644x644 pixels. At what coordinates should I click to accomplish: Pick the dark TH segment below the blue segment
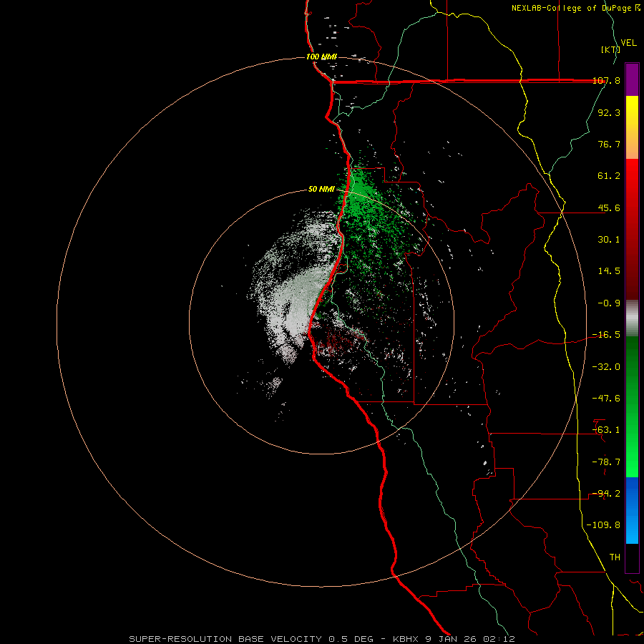pos(632,557)
